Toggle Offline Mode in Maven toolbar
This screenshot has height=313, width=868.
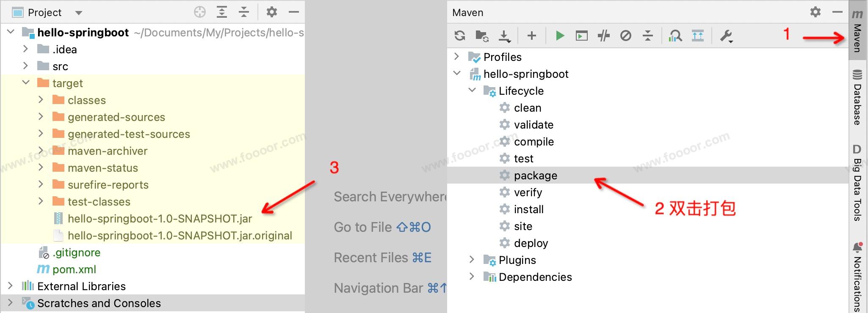click(x=604, y=36)
